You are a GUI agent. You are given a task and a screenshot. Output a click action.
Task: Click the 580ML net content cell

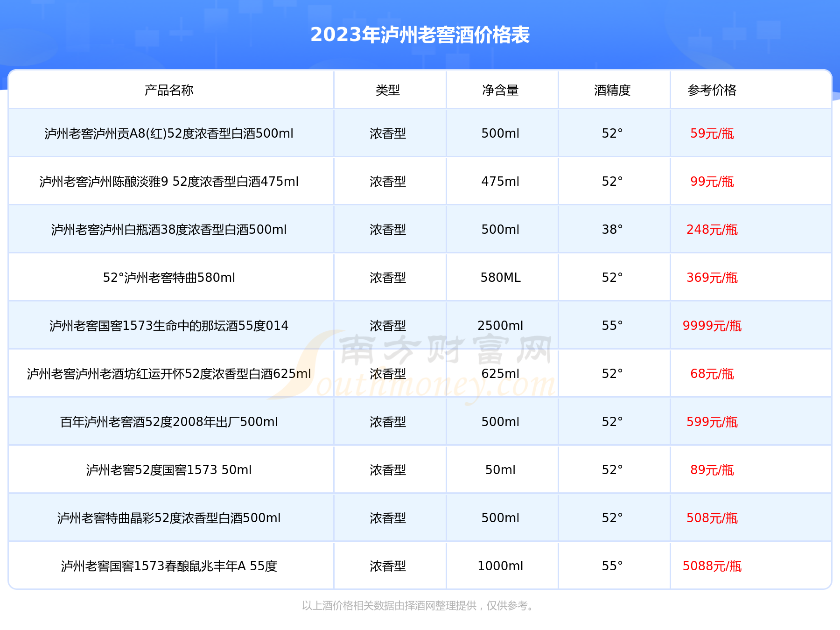500,278
